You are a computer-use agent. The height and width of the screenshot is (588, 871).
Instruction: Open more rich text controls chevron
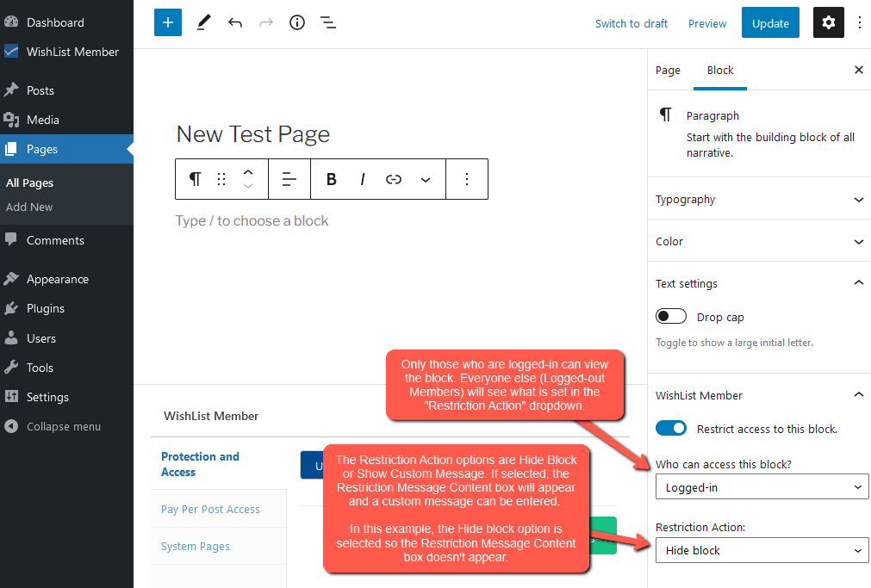click(426, 179)
